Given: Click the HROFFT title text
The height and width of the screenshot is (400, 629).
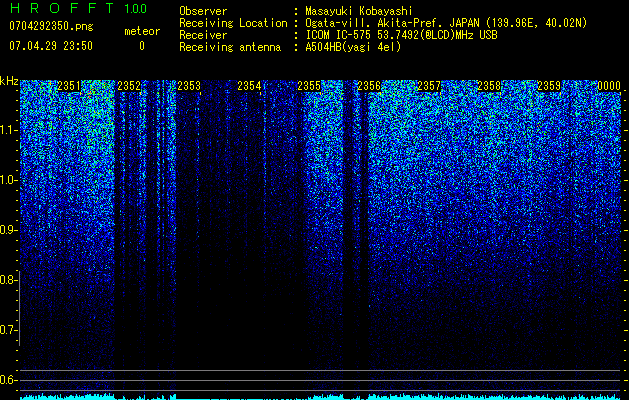Looking at the screenshot, I should click(x=62, y=8).
